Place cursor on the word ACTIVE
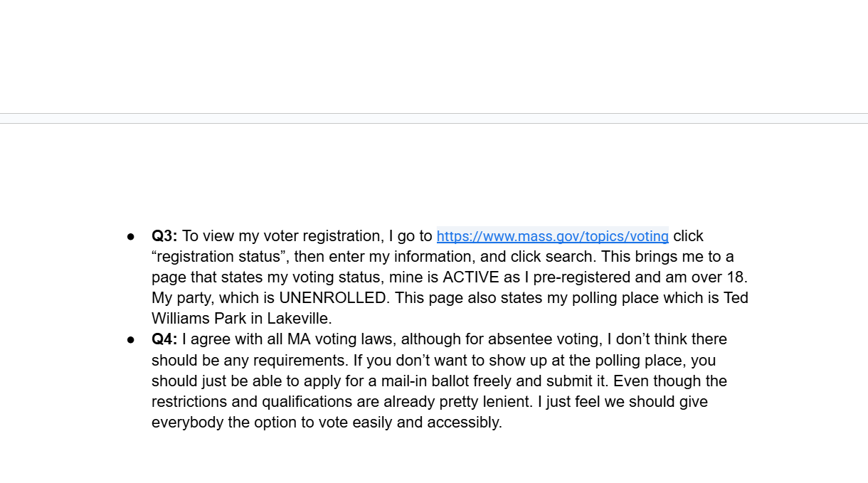 [471, 277]
